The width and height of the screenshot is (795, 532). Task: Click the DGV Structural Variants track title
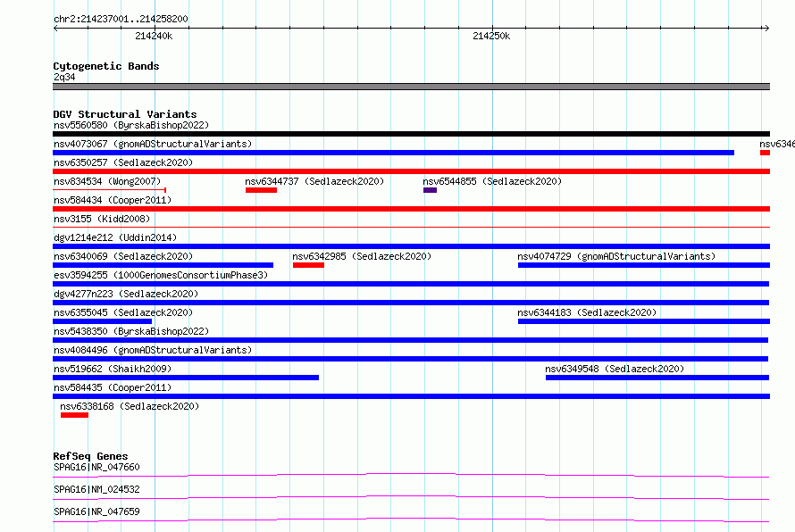[x=125, y=114]
